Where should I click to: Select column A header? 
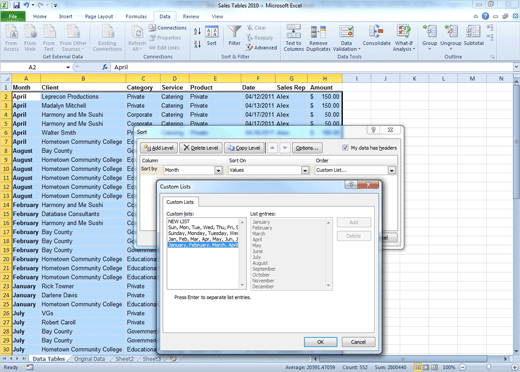(26, 79)
